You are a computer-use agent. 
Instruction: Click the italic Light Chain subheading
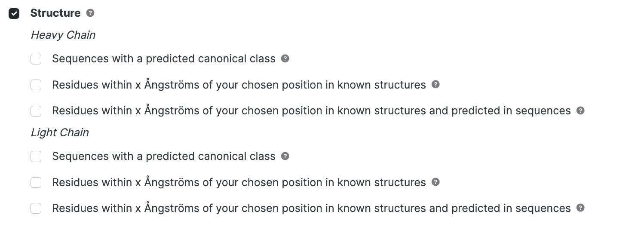click(x=60, y=132)
